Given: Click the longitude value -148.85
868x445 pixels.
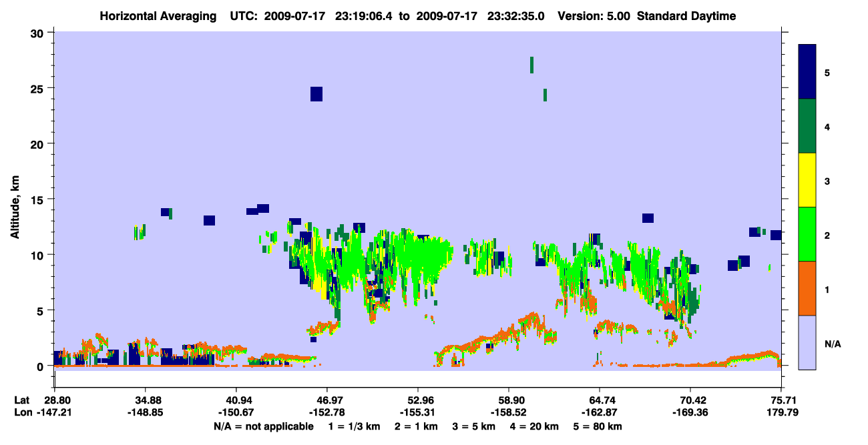Looking at the screenshot, I should click(x=145, y=412).
